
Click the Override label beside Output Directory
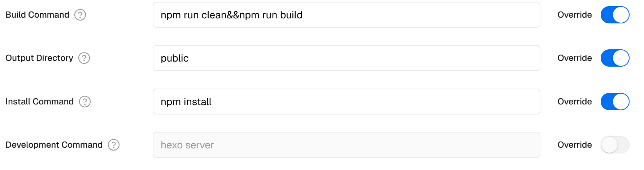pos(574,58)
